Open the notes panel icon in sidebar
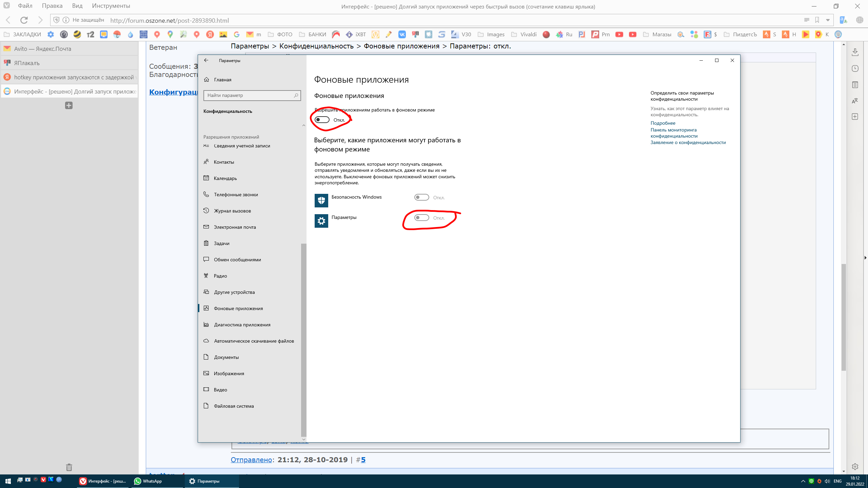Image resolution: width=868 pixels, height=488 pixels. coord(855,85)
